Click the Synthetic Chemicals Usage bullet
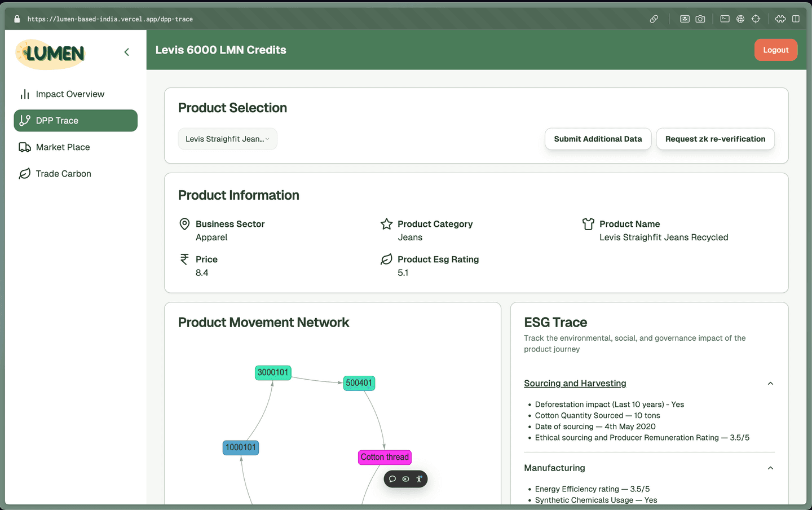This screenshot has width=812, height=510. [596, 500]
